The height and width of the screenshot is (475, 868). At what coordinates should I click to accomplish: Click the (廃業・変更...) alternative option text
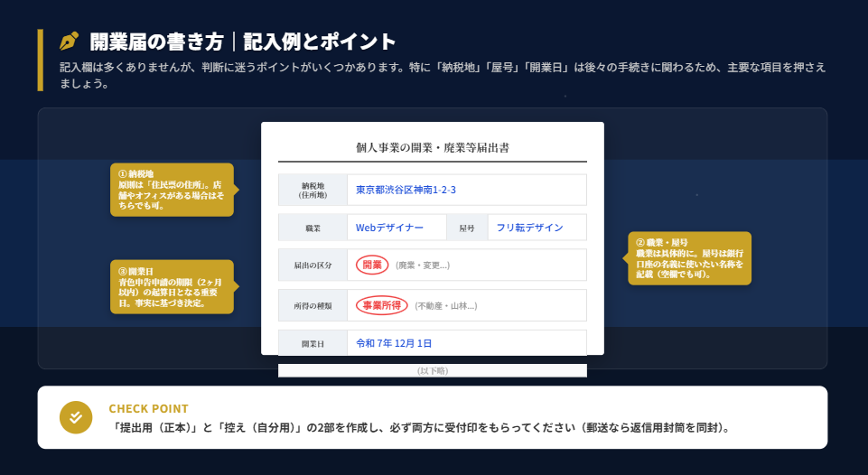click(423, 265)
